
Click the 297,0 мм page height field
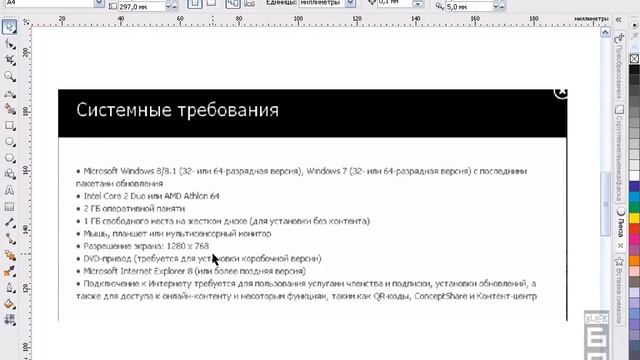141,6
